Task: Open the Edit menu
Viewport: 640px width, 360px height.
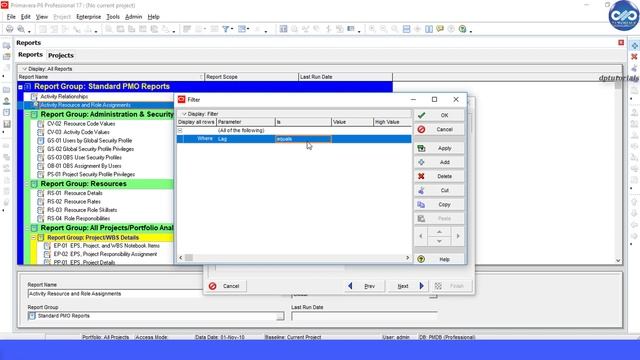Action: [26, 17]
